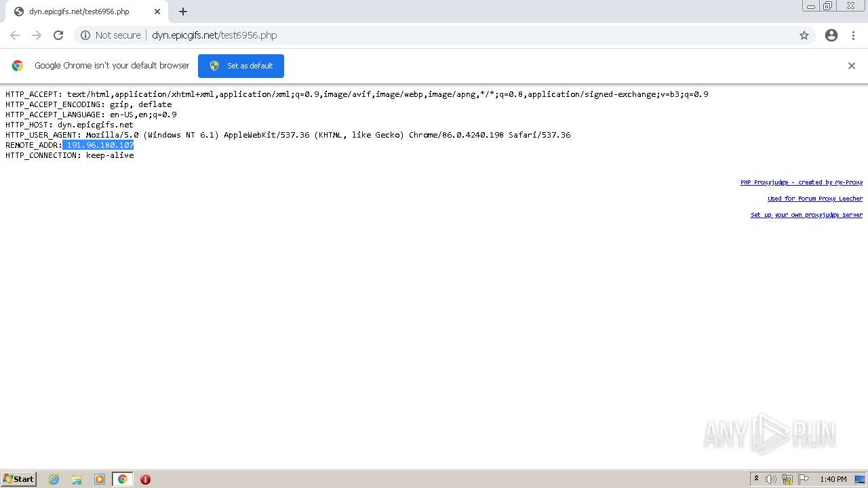Show hidden system tray icons
The height and width of the screenshot is (488, 868).
[756, 479]
